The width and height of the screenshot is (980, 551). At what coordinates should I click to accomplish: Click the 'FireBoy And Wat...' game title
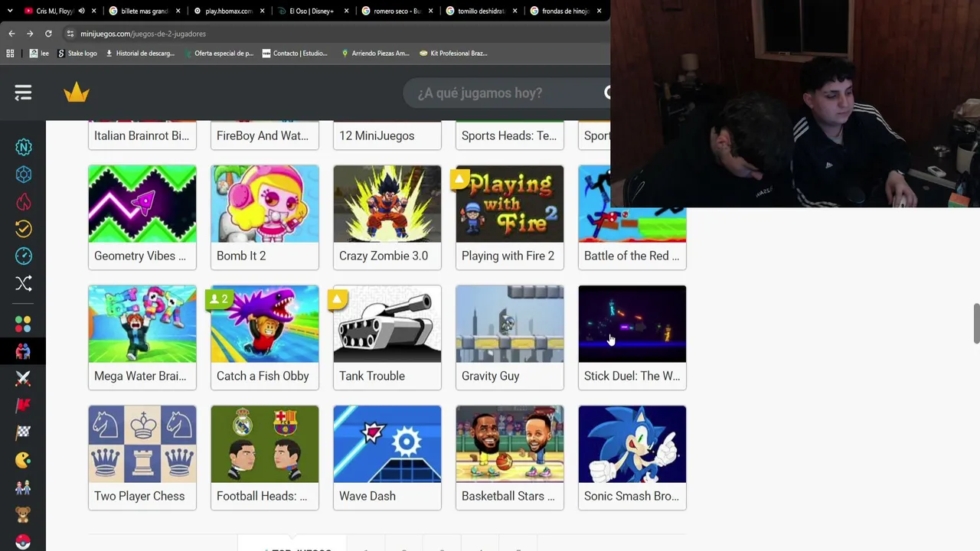(x=263, y=135)
